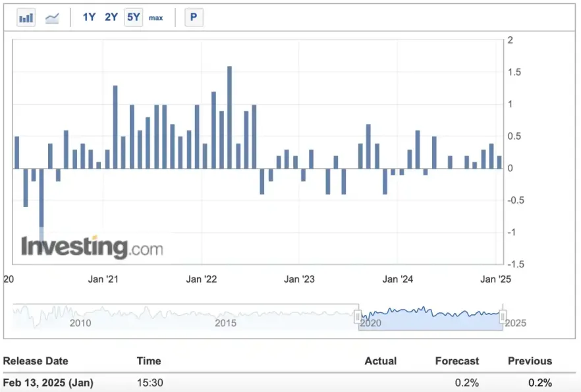Select the 2Y time range

click(x=111, y=18)
